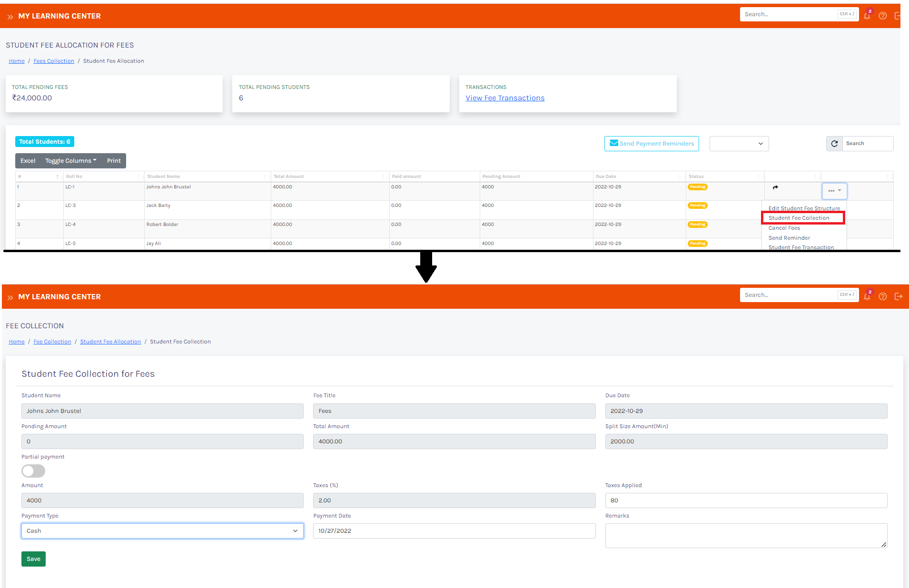
Task: Click the help icon on the Fee Collection page
Action: click(x=883, y=296)
